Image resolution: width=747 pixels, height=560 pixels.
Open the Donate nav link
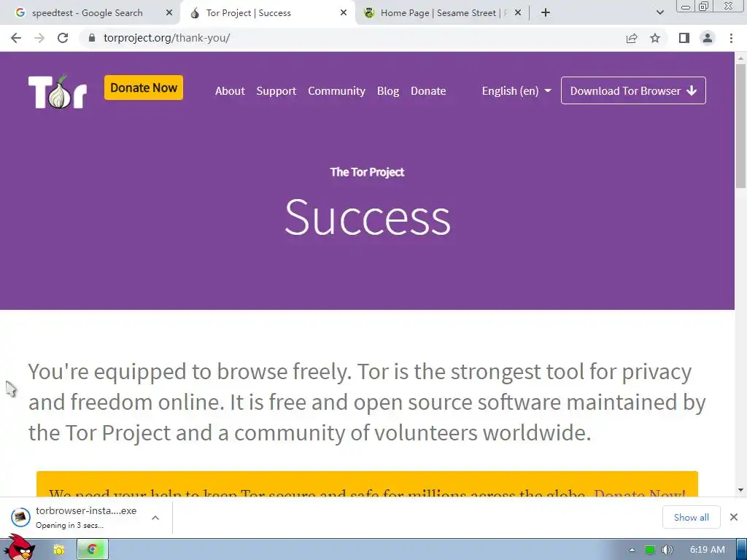pos(428,91)
